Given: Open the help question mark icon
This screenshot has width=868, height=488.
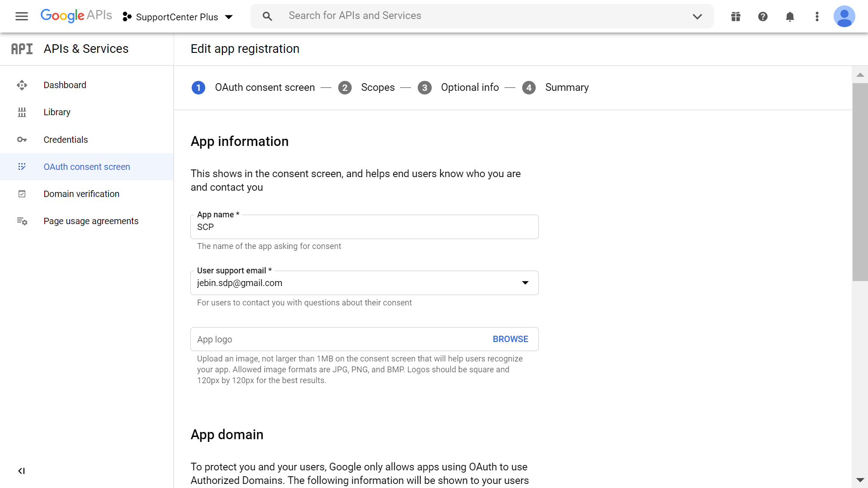Looking at the screenshot, I should tap(763, 17).
